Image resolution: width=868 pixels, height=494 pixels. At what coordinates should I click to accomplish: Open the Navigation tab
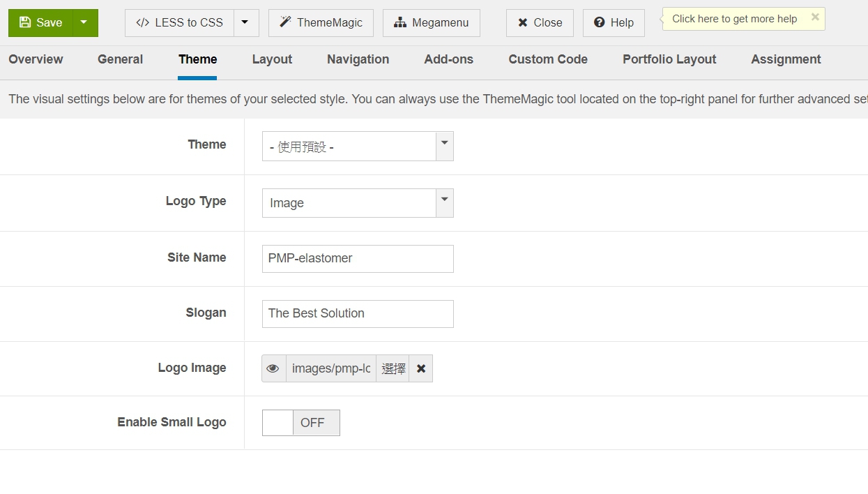pos(358,59)
